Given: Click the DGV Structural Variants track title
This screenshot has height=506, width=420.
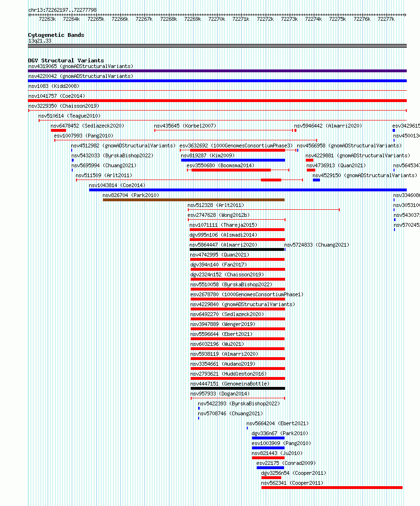Looking at the screenshot, I should pos(66,60).
